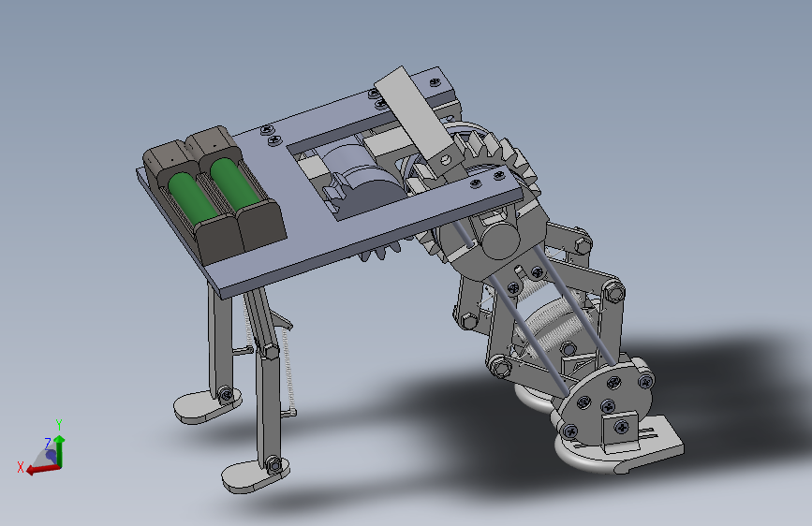
Task: Click the green Y axis arrow of the triad
Action: pyautogui.click(x=60, y=450)
